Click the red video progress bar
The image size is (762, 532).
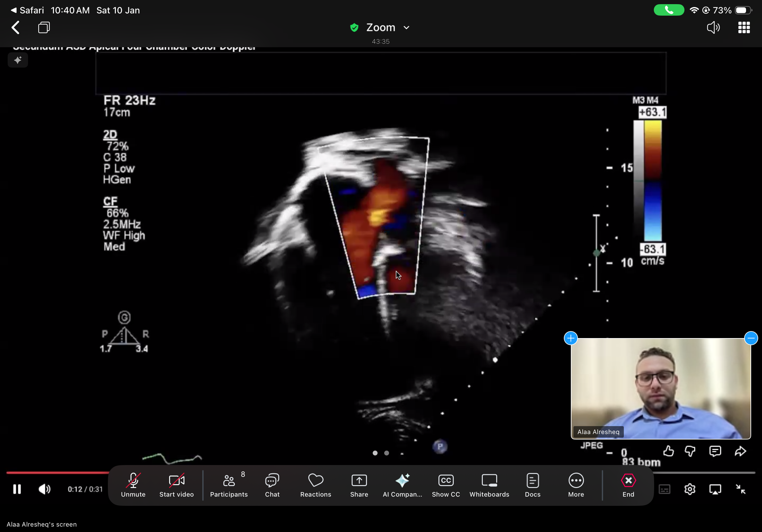(57, 472)
